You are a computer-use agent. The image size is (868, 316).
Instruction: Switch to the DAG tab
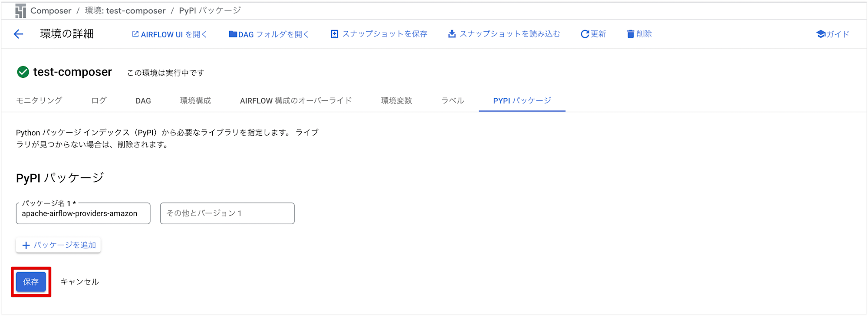pyautogui.click(x=143, y=100)
